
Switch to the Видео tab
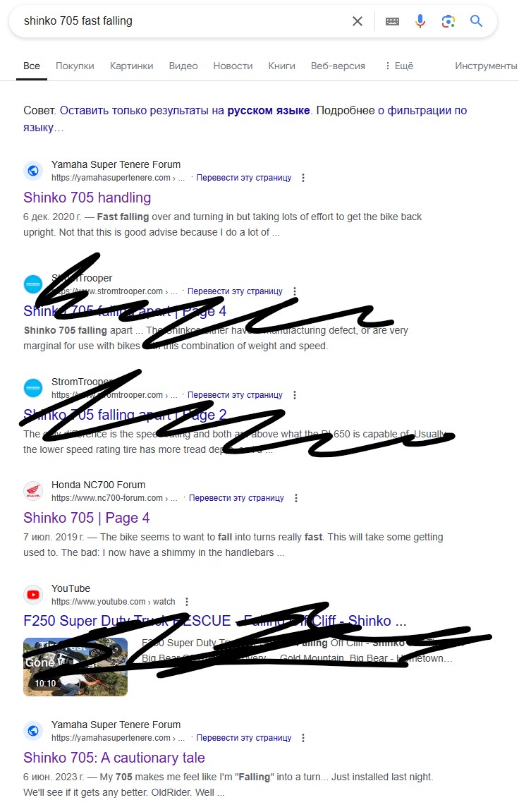point(183,66)
